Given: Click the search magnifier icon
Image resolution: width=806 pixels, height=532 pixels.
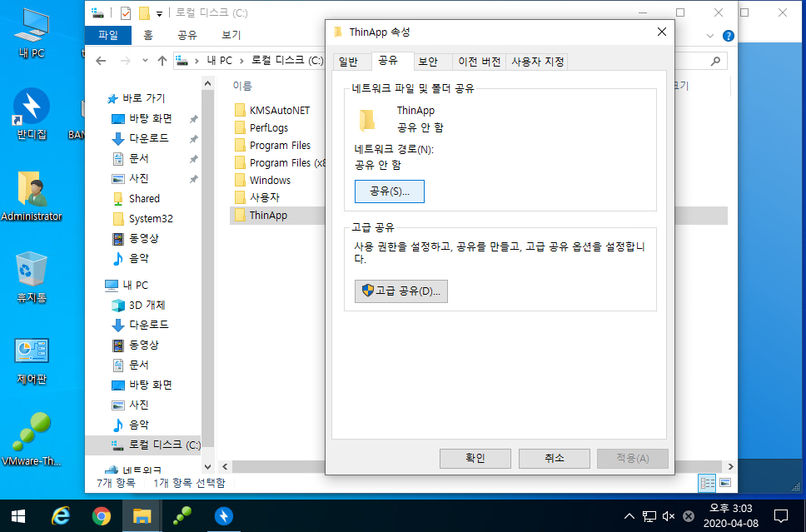Looking at the screenshot, I should click(x=715, y=61).
